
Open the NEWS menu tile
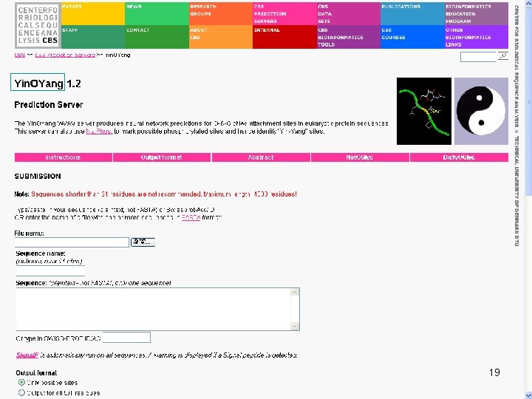click(157, 13)
